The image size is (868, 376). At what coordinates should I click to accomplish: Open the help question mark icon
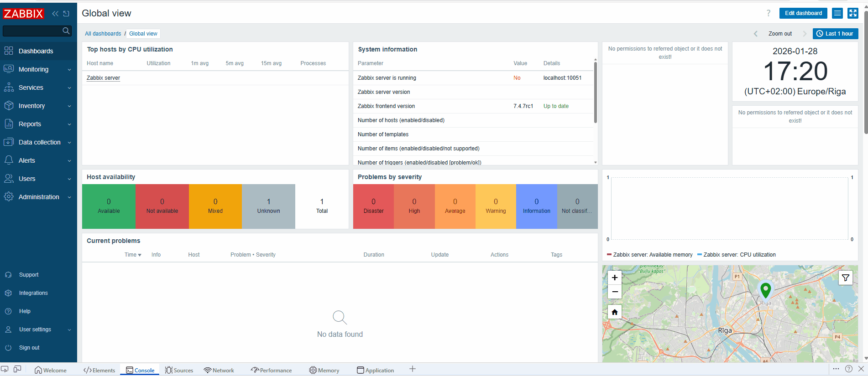pyautogui.click(x=769, y=13)
